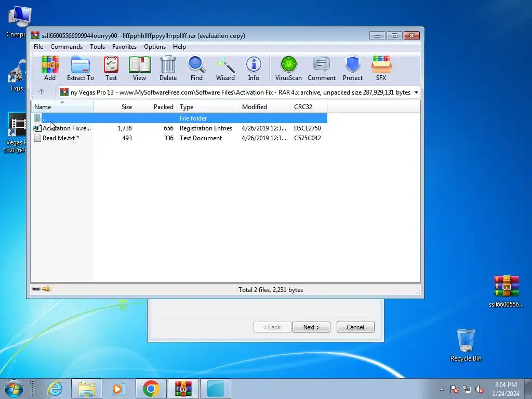The width and height of the screenshot is (532, 399).
Task: Show hidden system tray icons arrow
Action: point(442,389)
